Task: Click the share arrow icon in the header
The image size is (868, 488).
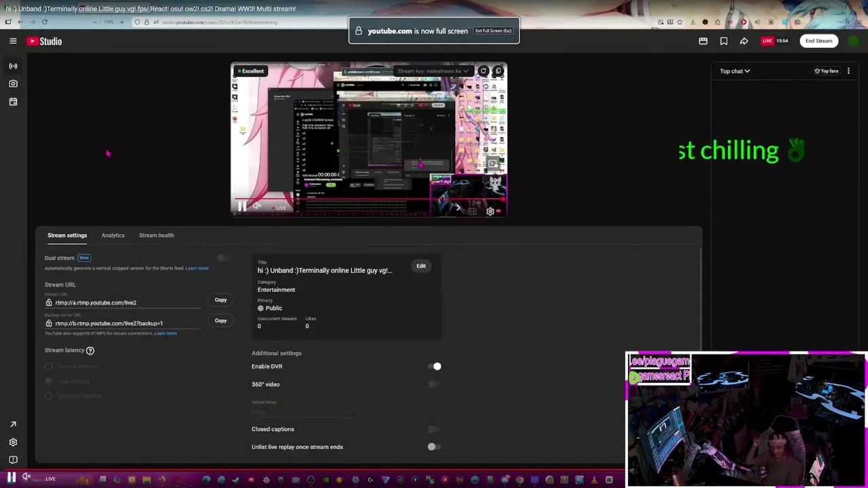Action: point(744,41)
